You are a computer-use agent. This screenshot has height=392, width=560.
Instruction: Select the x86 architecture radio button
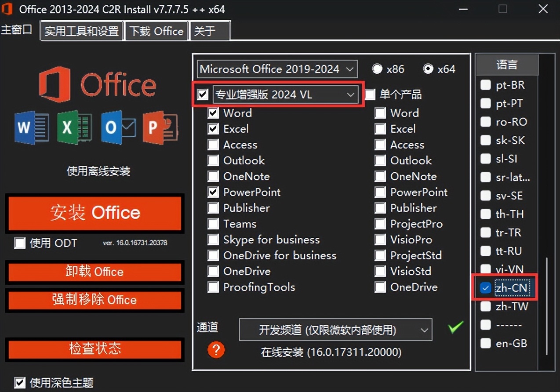coord(377,69)
